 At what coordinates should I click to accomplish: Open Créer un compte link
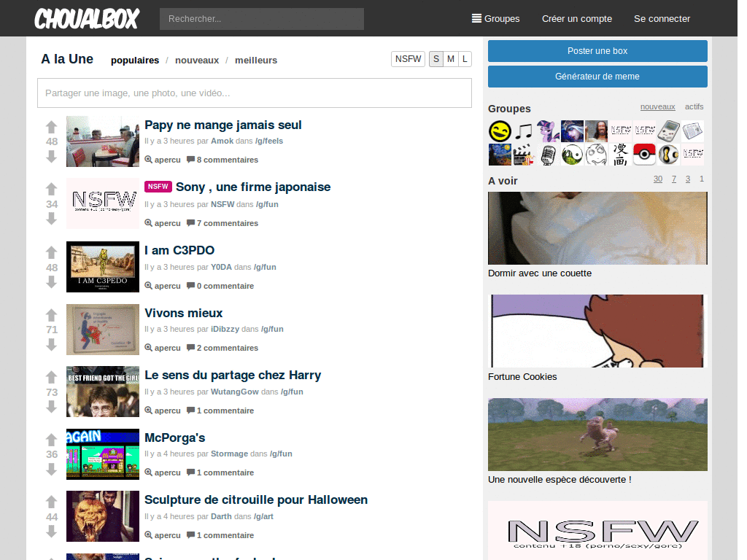click(577, 18)
